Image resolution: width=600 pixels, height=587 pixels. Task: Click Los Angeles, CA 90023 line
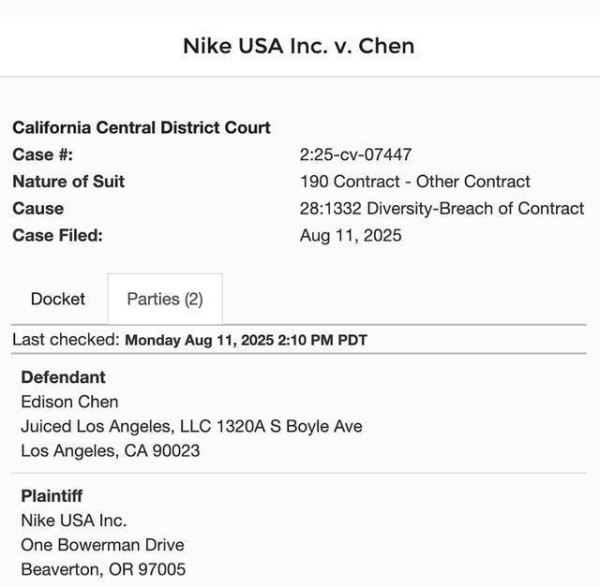pos(110,451)
